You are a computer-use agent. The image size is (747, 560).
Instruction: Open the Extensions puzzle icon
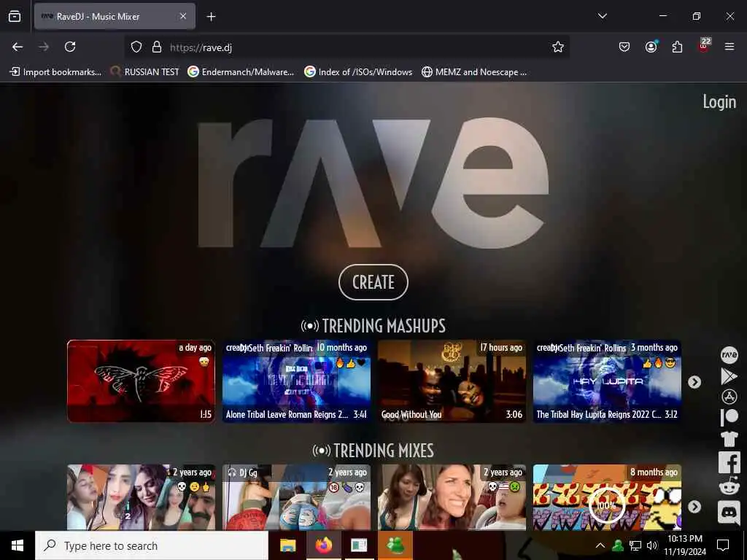tap(677, 47)
